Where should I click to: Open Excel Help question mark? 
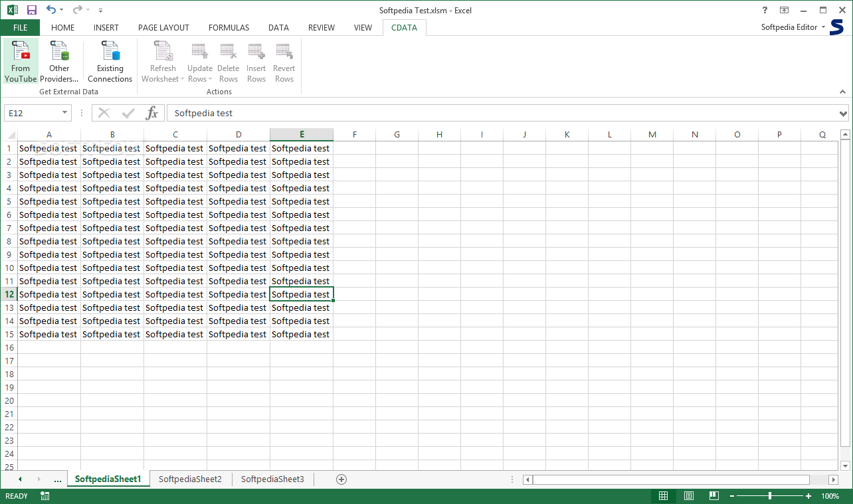(765, 10)
